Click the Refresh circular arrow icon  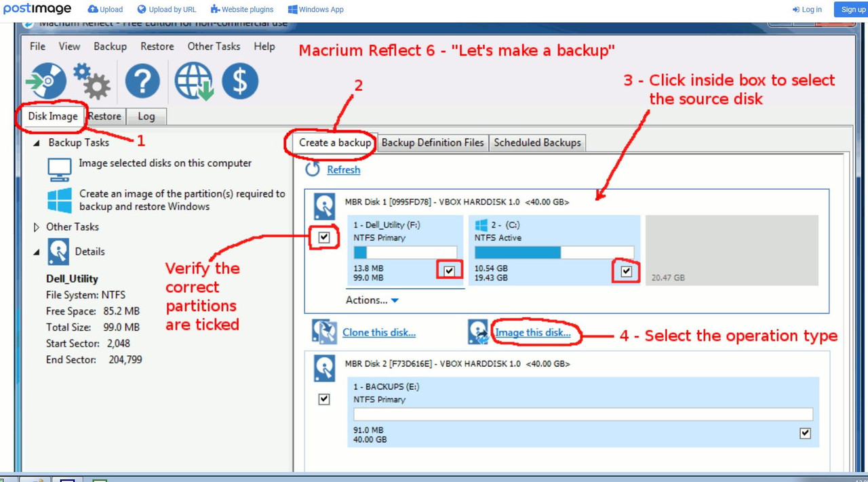coord(312,169)
